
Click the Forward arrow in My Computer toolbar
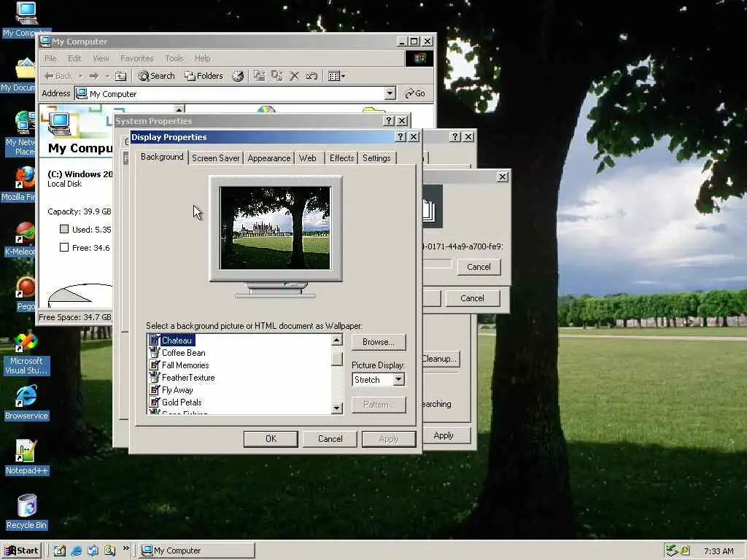[94, 76]
